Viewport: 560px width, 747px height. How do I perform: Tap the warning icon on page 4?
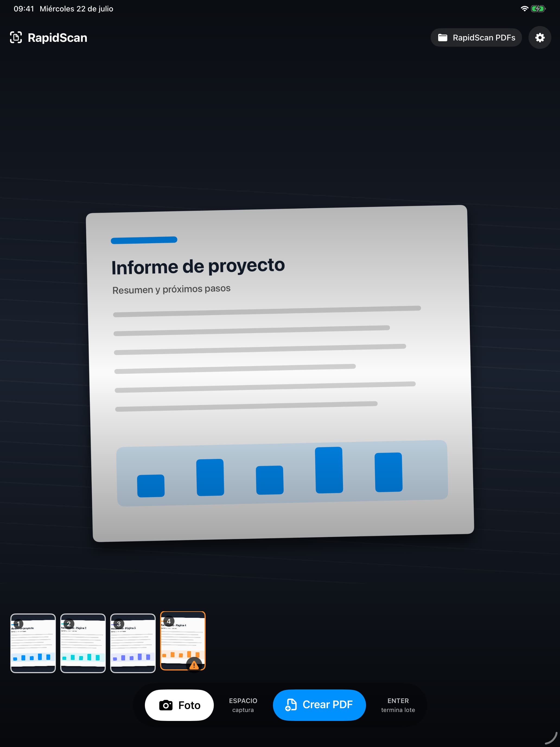pos(194,665)
